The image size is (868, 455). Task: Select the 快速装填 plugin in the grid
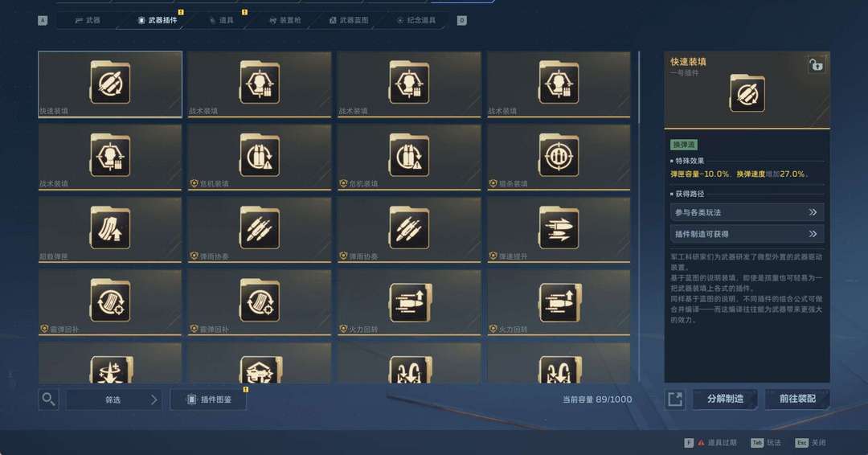click(110, 84)
